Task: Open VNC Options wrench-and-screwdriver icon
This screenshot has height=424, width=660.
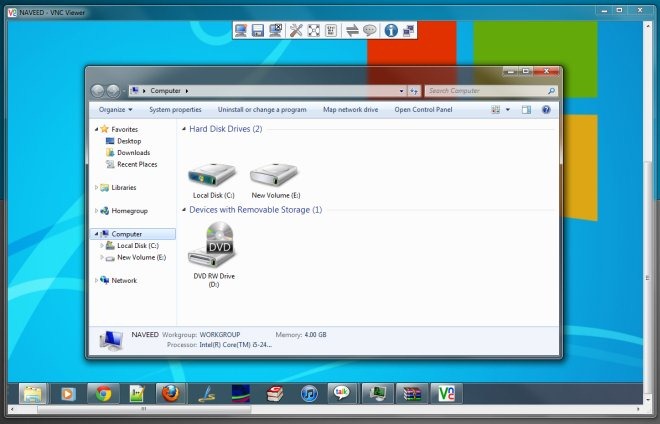Action: (x=296, y=30)
